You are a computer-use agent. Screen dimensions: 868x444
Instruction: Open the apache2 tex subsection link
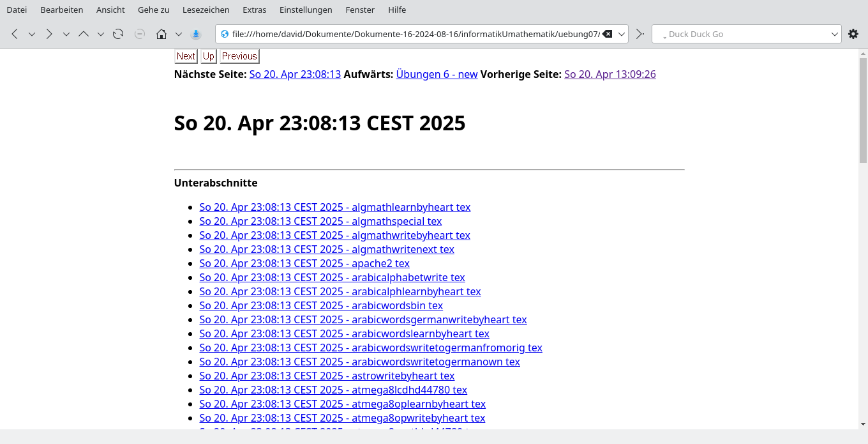pyautogui.click(x=304, y=263)
